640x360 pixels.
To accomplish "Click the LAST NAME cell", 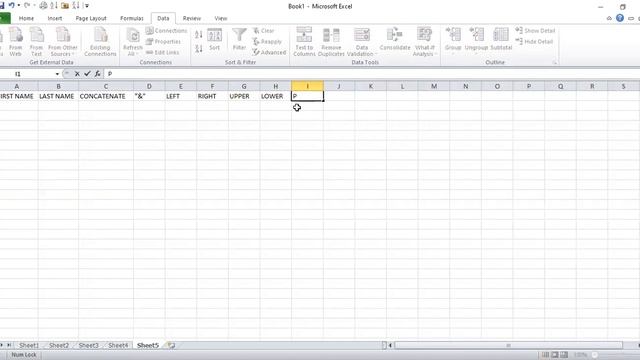I will point(58,96).
